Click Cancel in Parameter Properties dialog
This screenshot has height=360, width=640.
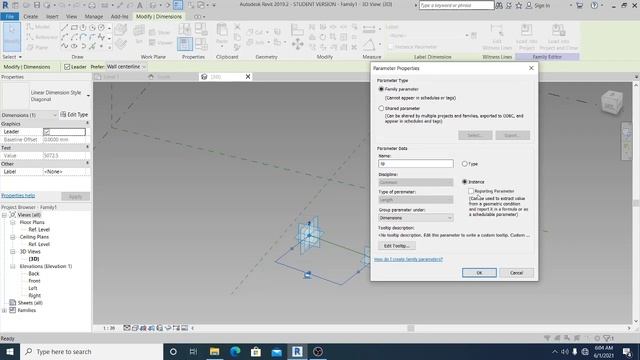pos(516,273)
